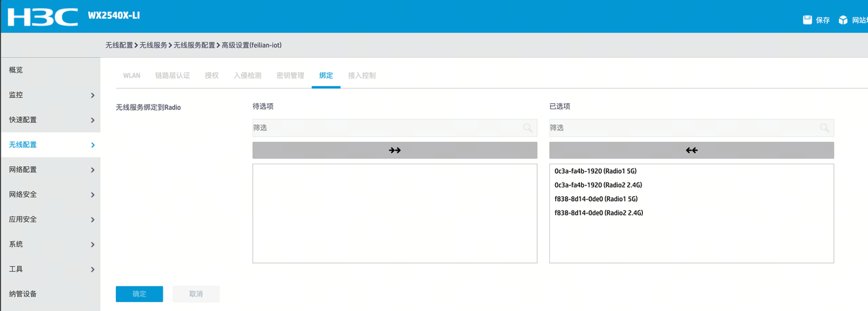Expand the 工具 sidebar section
The image size is (868, 311).
click(50, 269)
